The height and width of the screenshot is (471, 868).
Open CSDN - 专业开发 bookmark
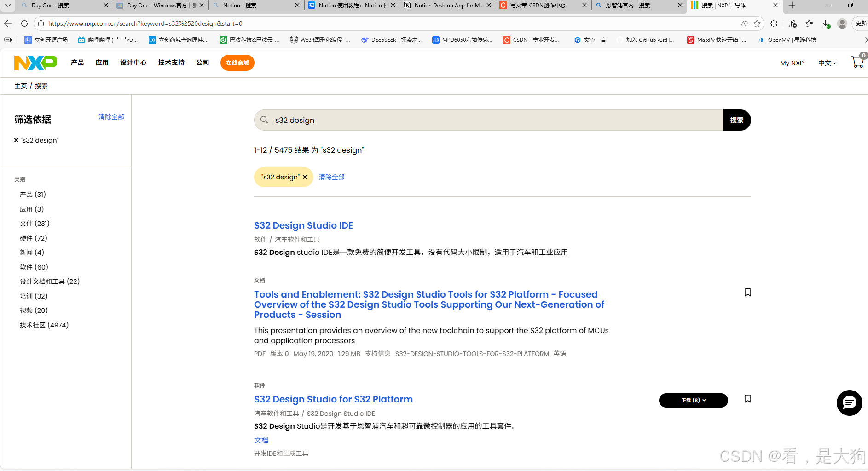click(531, 40)
